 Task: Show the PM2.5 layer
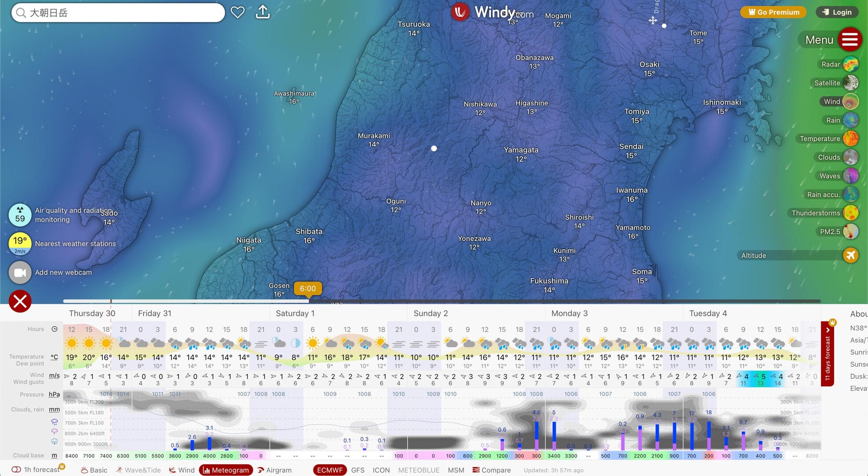pyautogui.click(x=850, y=232)
